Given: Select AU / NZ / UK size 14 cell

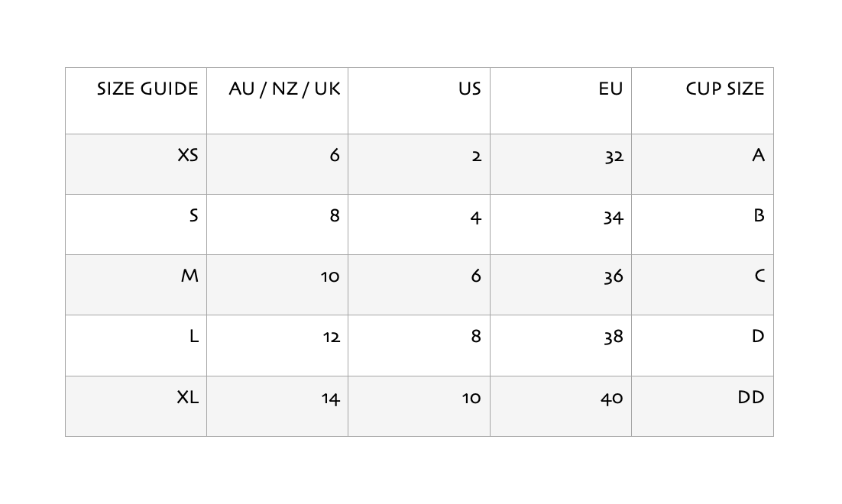Looking at the screenshot, I should coord(330,398).
